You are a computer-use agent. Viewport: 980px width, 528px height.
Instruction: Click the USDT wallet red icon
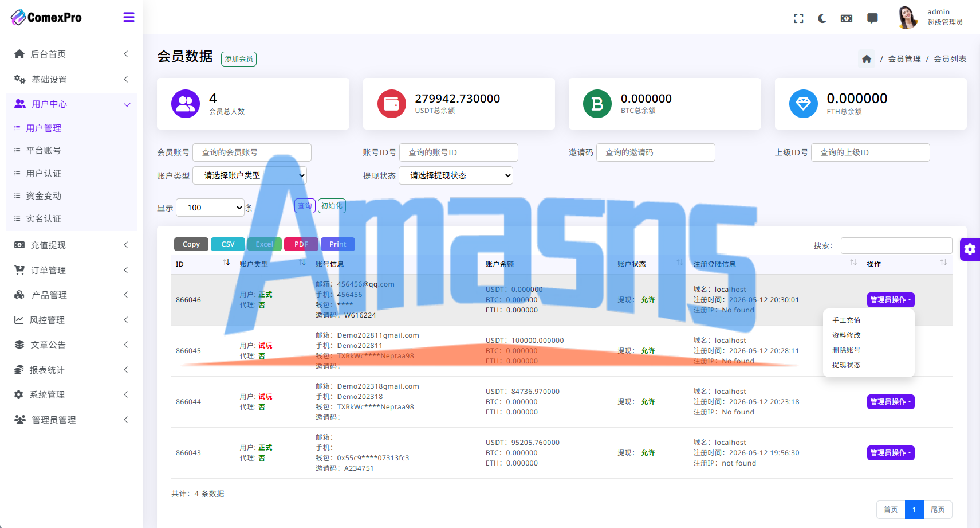[392, 104]
